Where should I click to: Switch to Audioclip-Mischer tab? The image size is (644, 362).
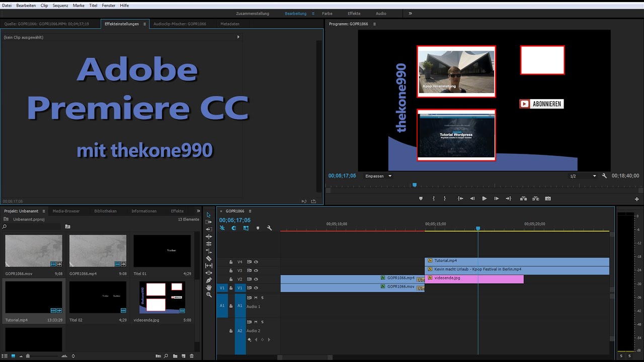[x=180, y=24]
